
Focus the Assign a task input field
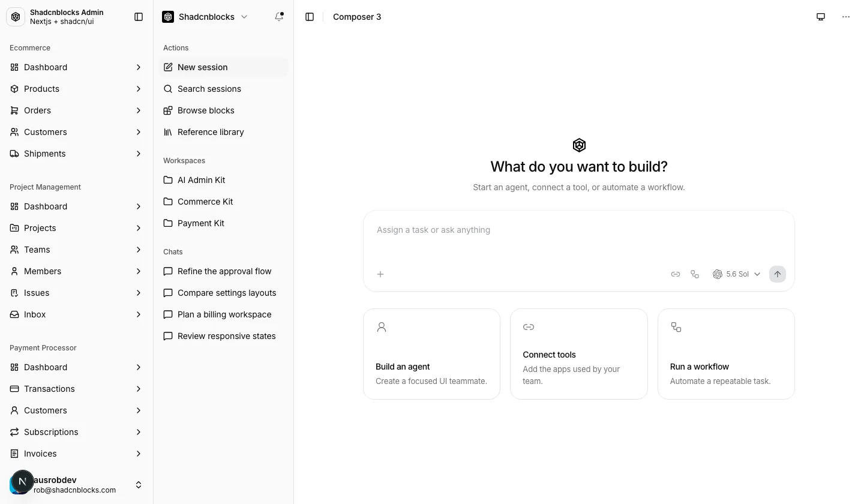(x=579, y=237)
